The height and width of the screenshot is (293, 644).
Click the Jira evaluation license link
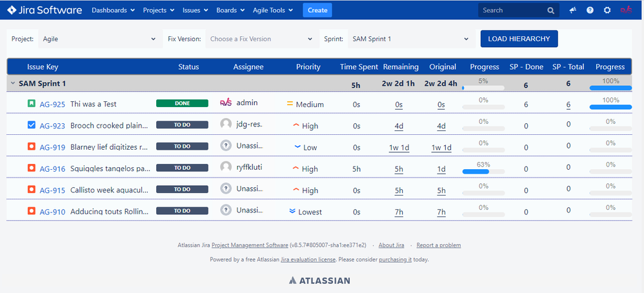click(308, 259)
